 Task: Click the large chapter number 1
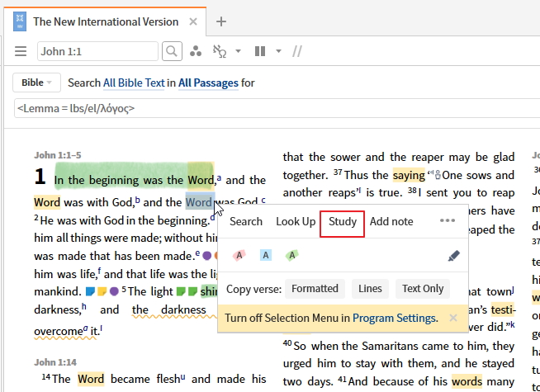(x=40, y=177)
